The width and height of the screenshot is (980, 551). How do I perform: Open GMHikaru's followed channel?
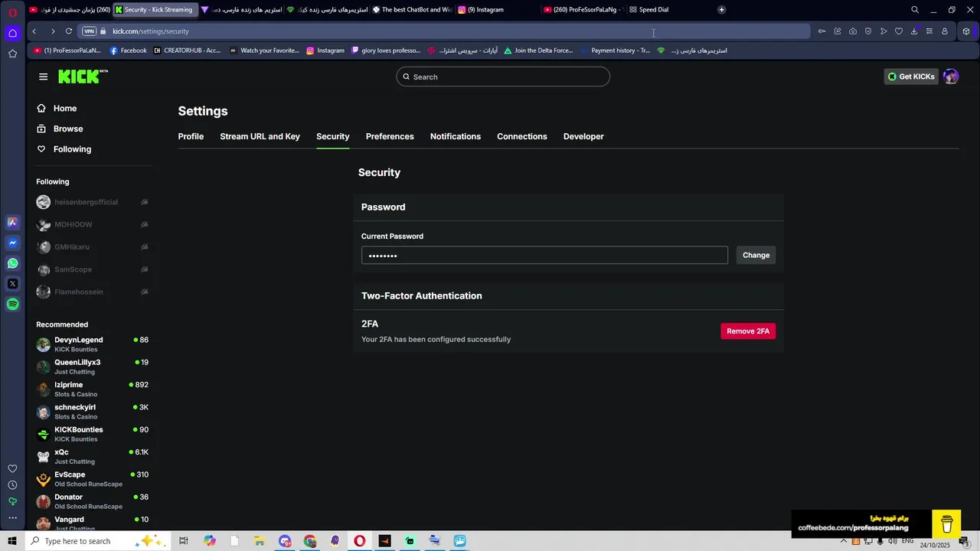(x=92, y=247)
